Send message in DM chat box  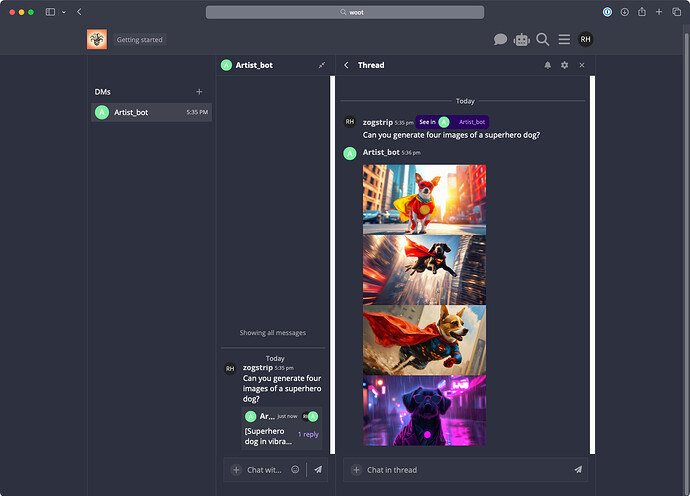coord(318,470)
